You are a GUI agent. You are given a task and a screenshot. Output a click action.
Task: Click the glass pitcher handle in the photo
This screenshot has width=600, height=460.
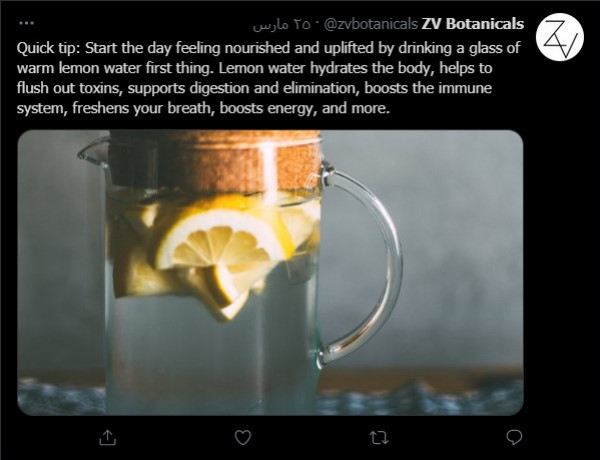[362, 264]
